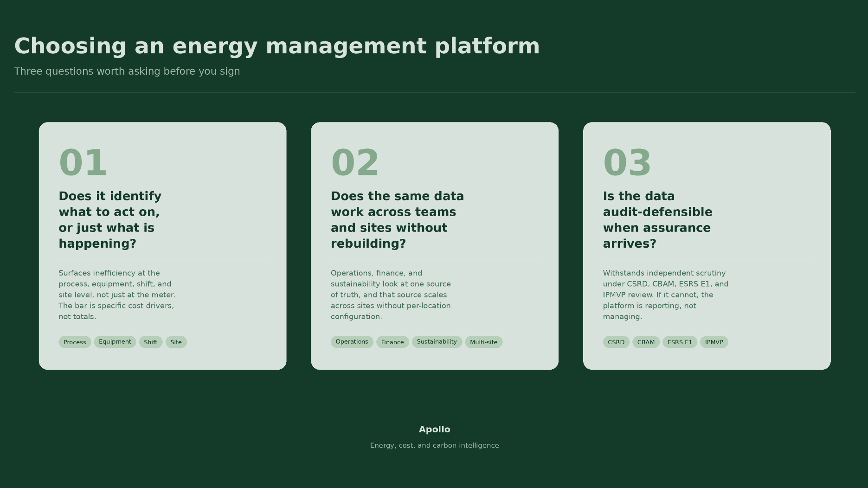Image resolution: width=868 pixels, height=488 pixels.
Task: Click paragraph starting 'Operations, finance, and sustainability'
Action: (391, 295)
